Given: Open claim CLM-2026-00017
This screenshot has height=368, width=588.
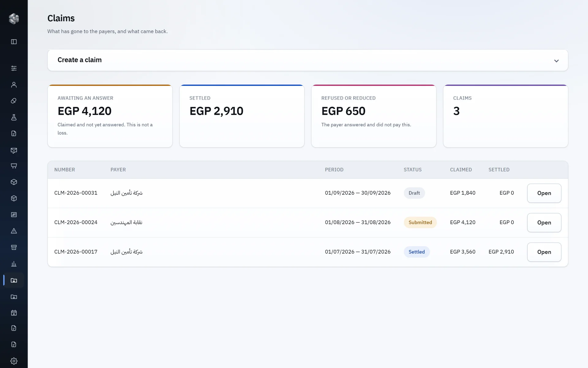Looking at the screenshot, I should (544, 252).
